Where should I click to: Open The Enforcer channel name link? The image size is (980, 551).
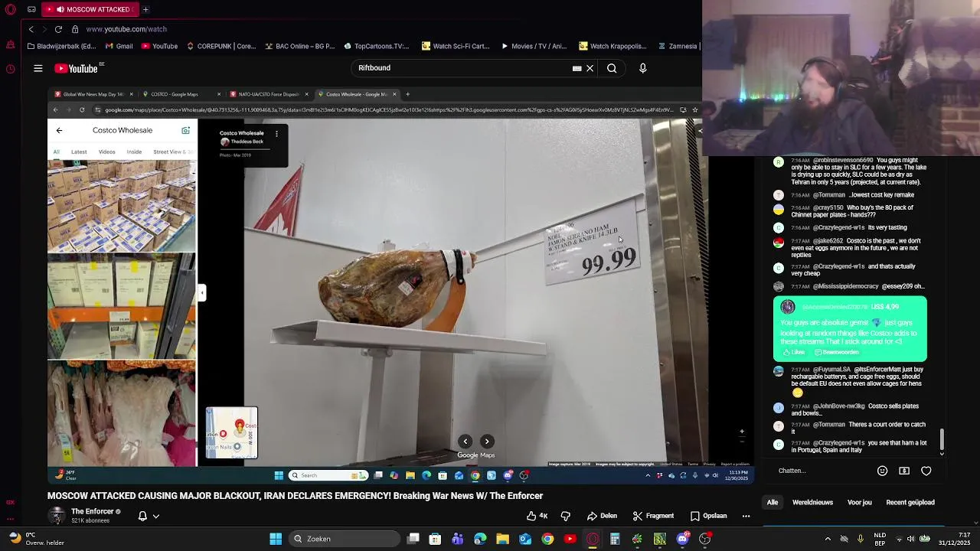tap(92, 511)
